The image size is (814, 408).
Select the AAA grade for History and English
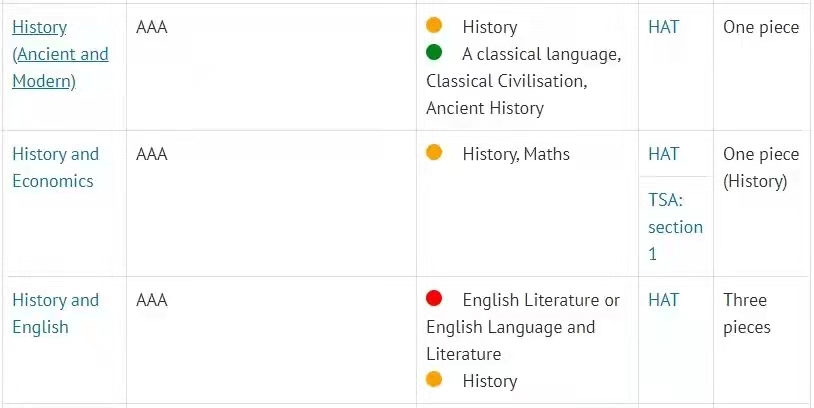[x=152, y=300]
